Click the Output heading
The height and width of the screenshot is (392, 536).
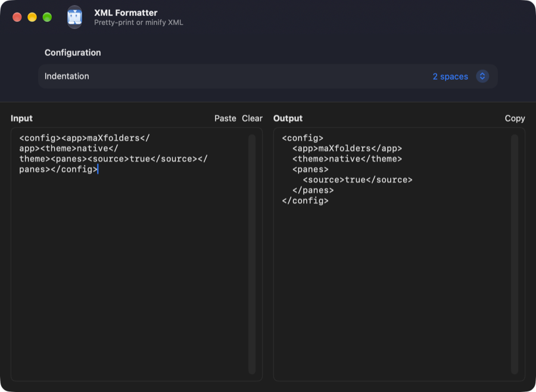coord(288,119)
